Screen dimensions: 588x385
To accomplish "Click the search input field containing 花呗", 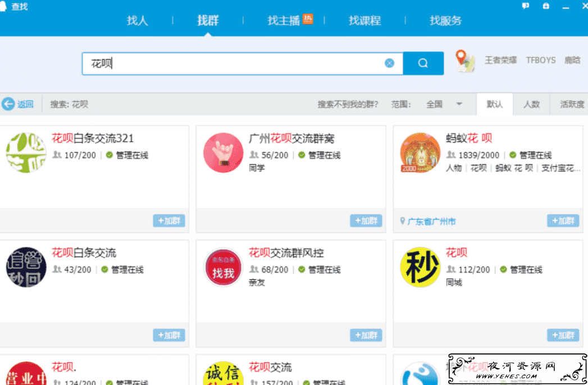I will 242,63.
